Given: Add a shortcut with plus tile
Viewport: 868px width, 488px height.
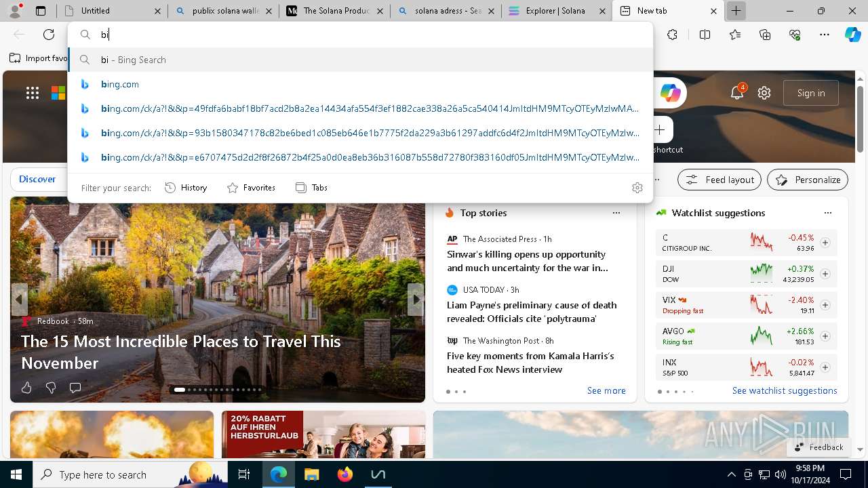Looking at the screenshot, I should [x=659, y=129].
